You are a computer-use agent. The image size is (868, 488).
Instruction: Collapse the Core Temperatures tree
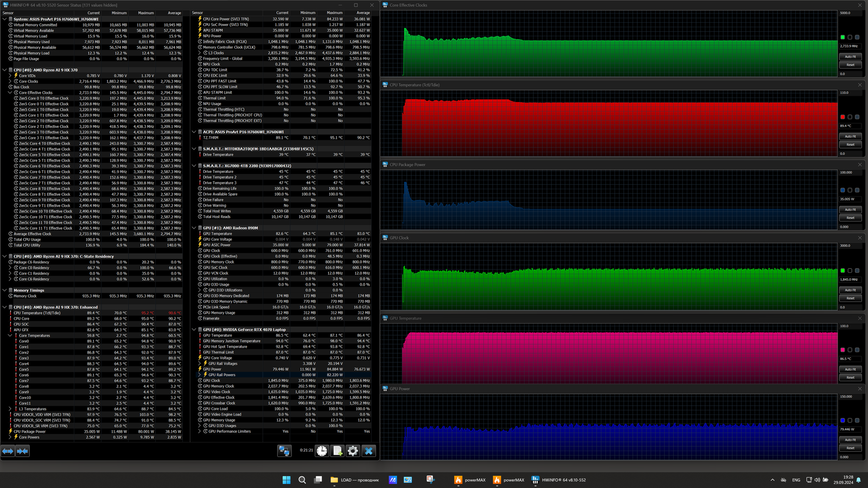pyautogui.click(x=10, y=336)
